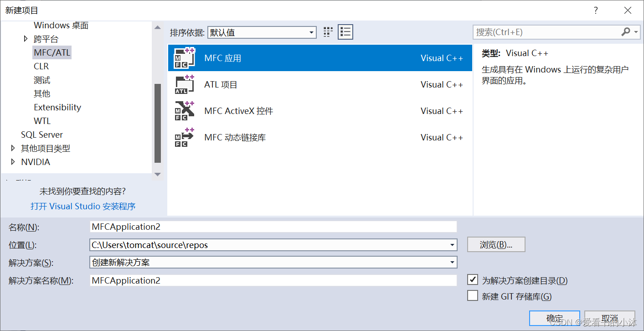Switch to medium icons view
The height and width of the screenshot is (331, 644).
tap(328, 32)
